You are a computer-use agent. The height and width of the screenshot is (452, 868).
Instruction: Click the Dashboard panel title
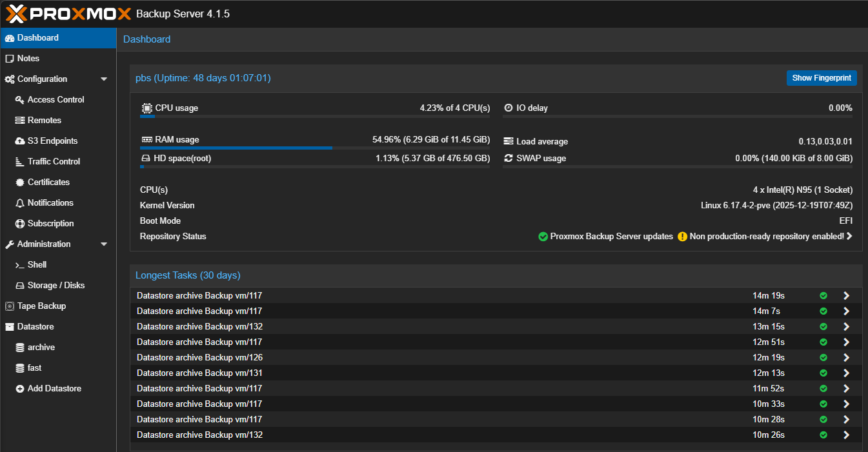[146, 39]
